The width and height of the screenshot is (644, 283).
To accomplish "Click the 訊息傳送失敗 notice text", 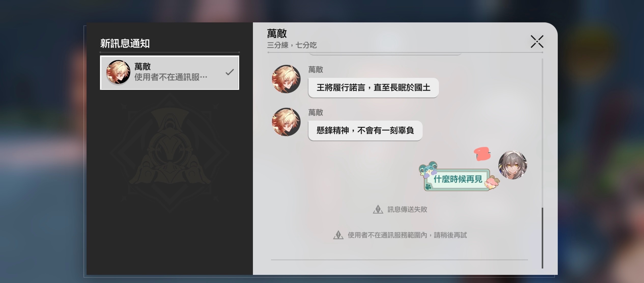I will tap(407, 209).
